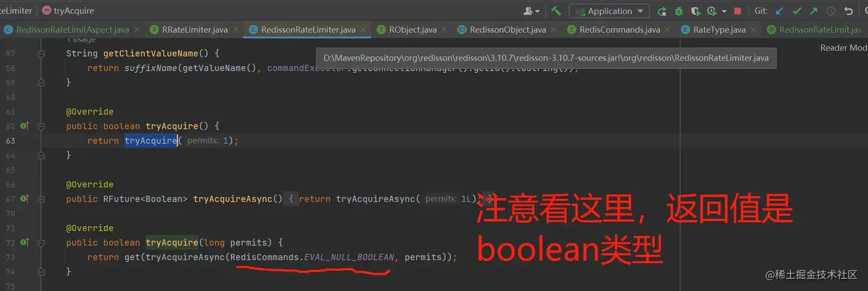Screen dimensions: 868x291
Task: Open Git Show History clock icon
Action: 831,11
